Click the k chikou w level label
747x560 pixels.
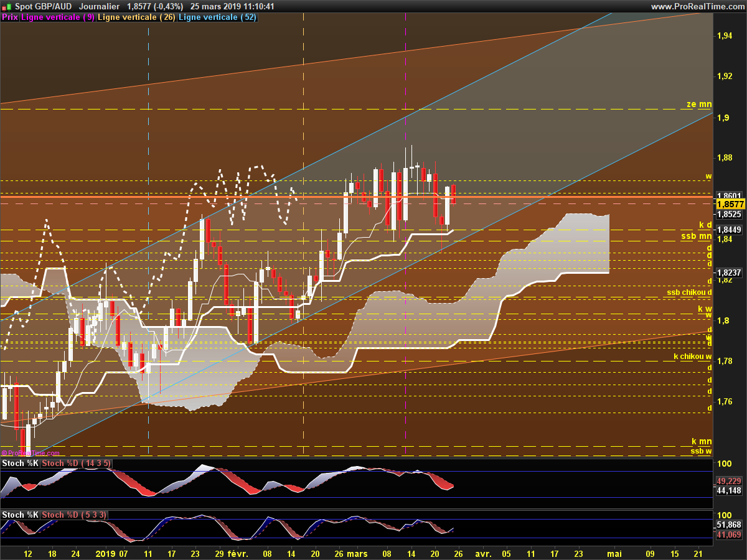pos(693,357)
